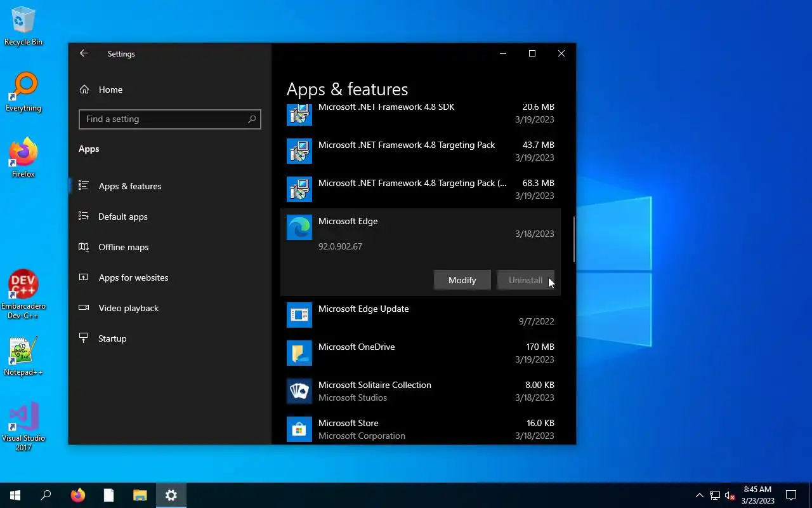Click the Microsoft OneDrive app icon
This screenshot has width=812, height=508.
[299, 353]
